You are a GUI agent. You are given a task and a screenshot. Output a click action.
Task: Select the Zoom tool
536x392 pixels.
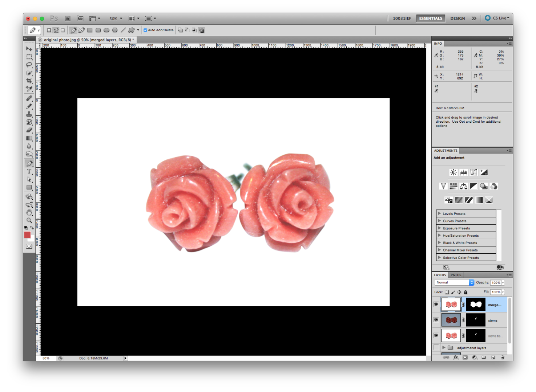29,220
